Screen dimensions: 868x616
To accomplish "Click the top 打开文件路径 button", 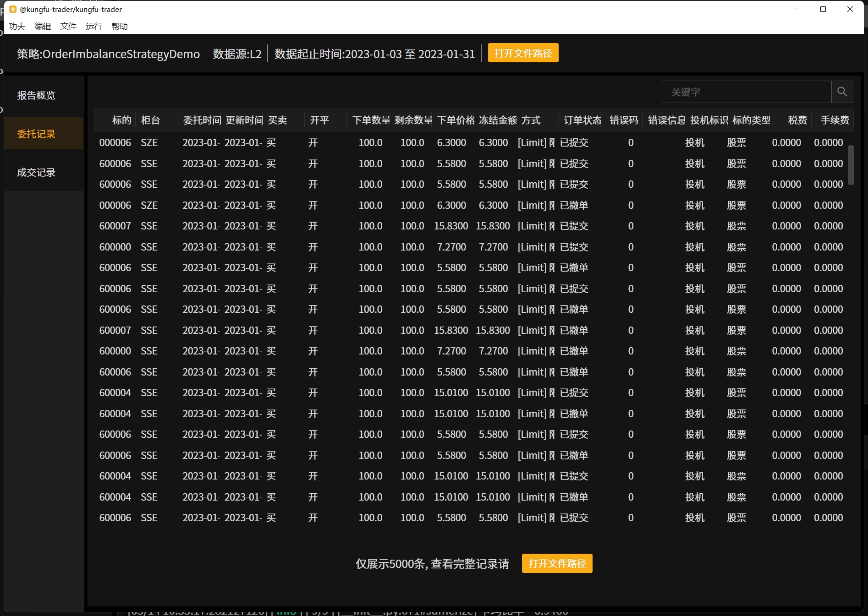I will pos(523,53).
